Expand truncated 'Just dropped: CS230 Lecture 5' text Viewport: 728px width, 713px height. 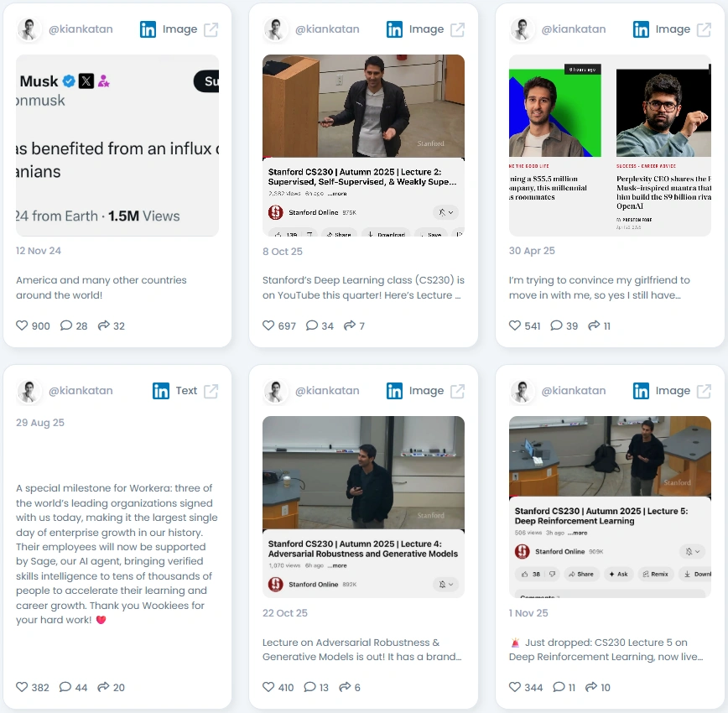pos(606,649)
